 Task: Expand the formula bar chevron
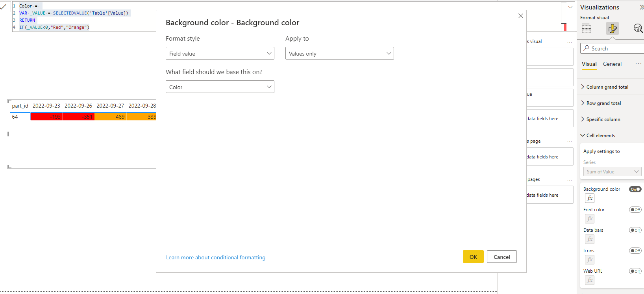(570, 7)
